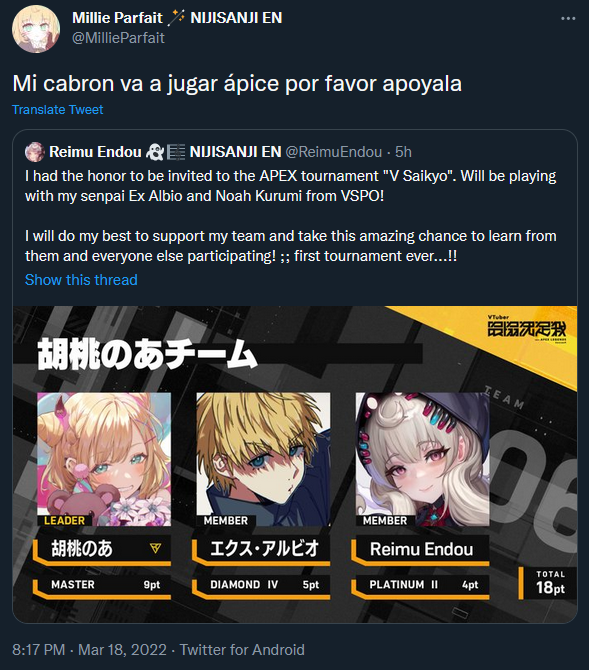Click the 5h timestamp on quoted tweet
589x670 pixels.
click(403, 152)
